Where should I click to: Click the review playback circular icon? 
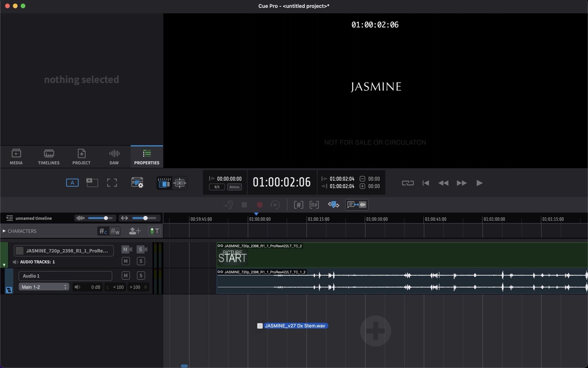(275, 205)
